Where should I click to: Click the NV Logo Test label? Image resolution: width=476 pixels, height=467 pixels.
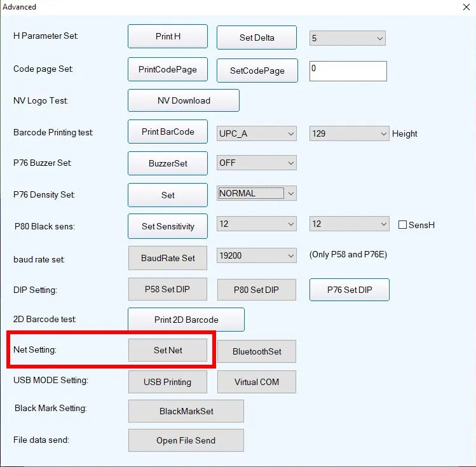(x=41, y=100)
